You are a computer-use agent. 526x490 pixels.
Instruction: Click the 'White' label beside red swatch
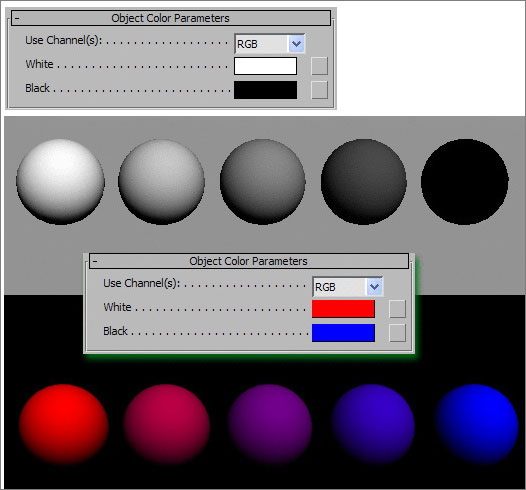tap(117, 307)
